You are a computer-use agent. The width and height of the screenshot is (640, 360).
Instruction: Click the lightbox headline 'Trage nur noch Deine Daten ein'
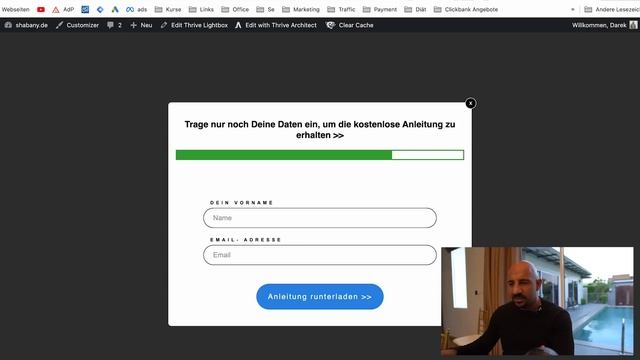coord(320,130)
